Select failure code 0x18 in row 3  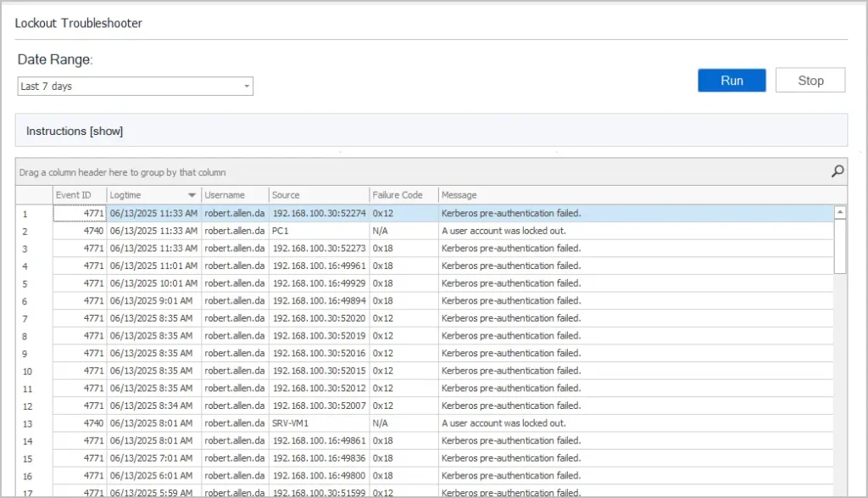click(x=404, y=249)
